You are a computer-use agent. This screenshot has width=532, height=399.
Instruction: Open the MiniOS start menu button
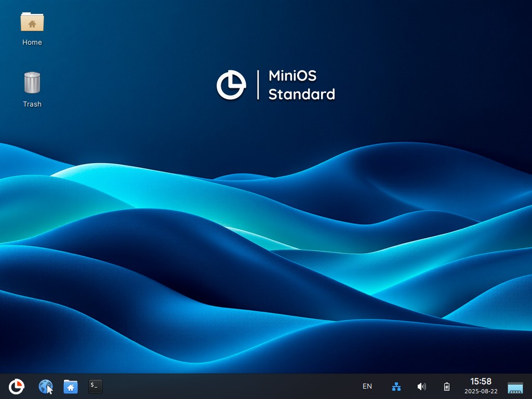click(x=16, y=387)
